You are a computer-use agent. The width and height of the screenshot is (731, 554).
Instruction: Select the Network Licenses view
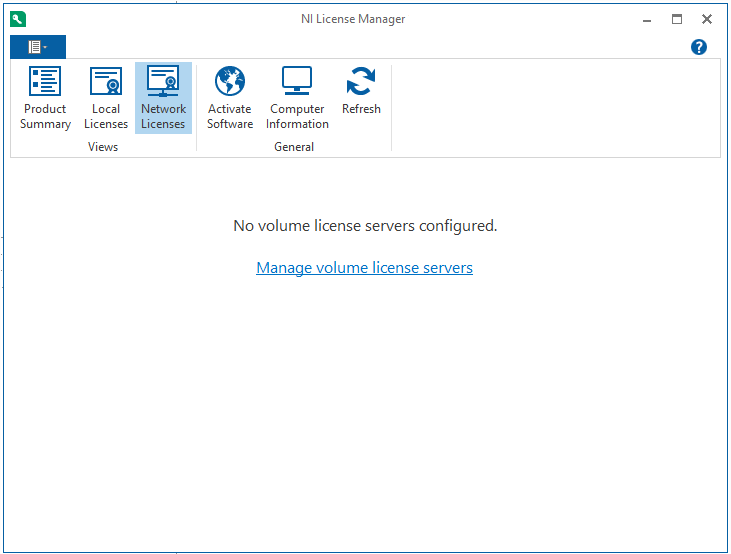pyautogui.click(x=163, y=98)
